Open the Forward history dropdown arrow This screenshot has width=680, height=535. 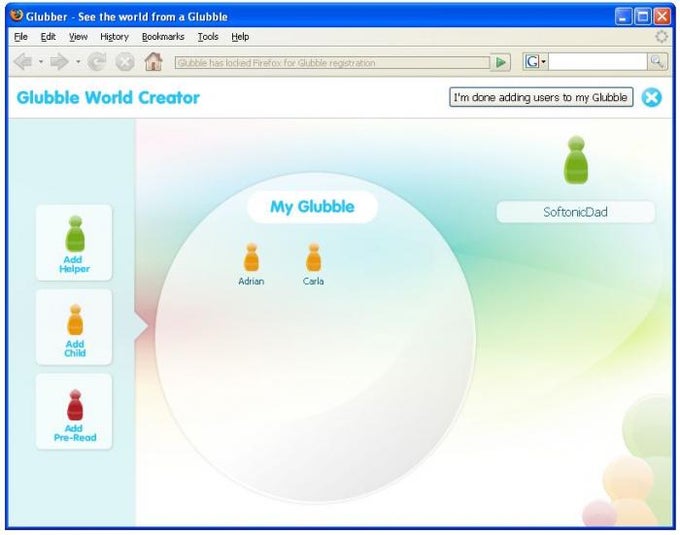(78, 62)
